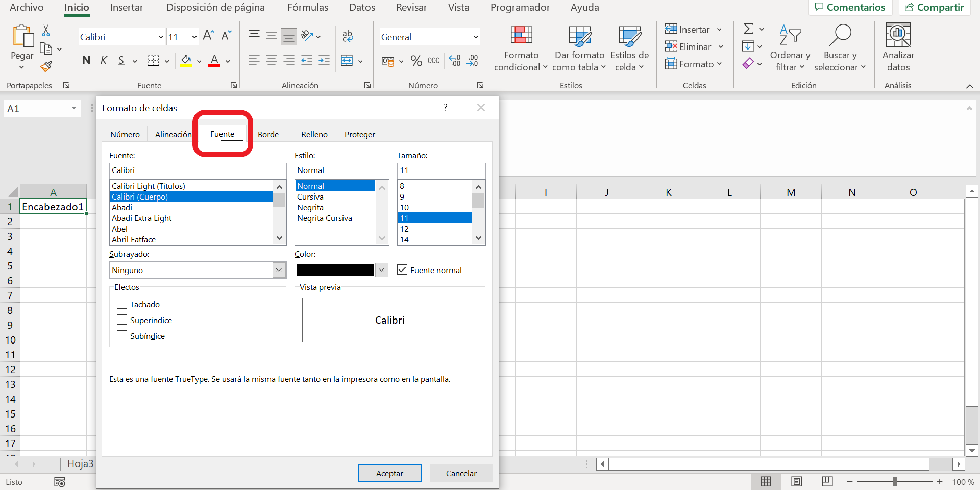The height and width of the screenshot is (490, 980).
Task: Click the zoom slider handle
Action: (x=894, y=481)
